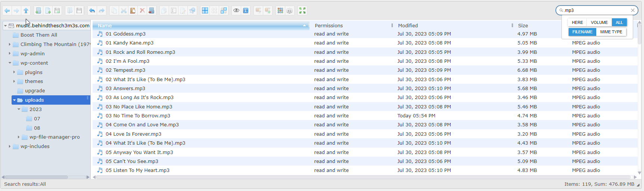Click the toolbar Download disk icon
The width and height of the screenshot is (644, 191).
click(79, 10)
